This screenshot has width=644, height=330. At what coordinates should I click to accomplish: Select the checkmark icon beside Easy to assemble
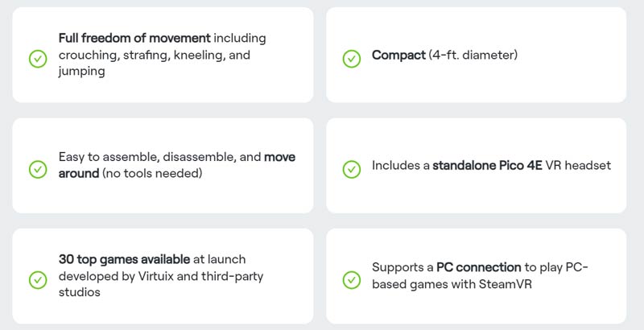pos(37,169)
